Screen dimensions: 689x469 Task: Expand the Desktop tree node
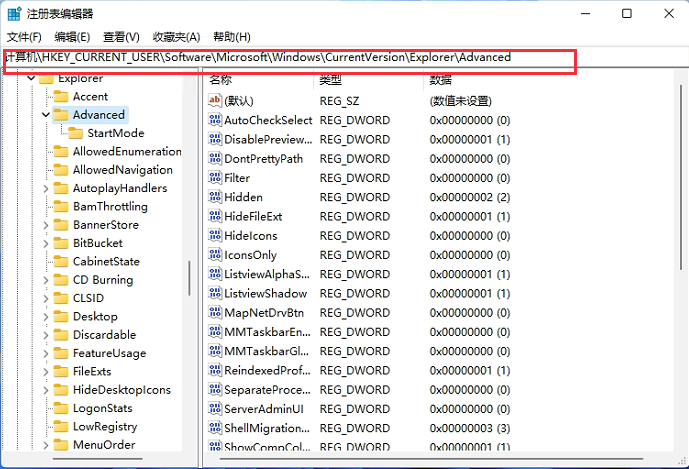46,317
